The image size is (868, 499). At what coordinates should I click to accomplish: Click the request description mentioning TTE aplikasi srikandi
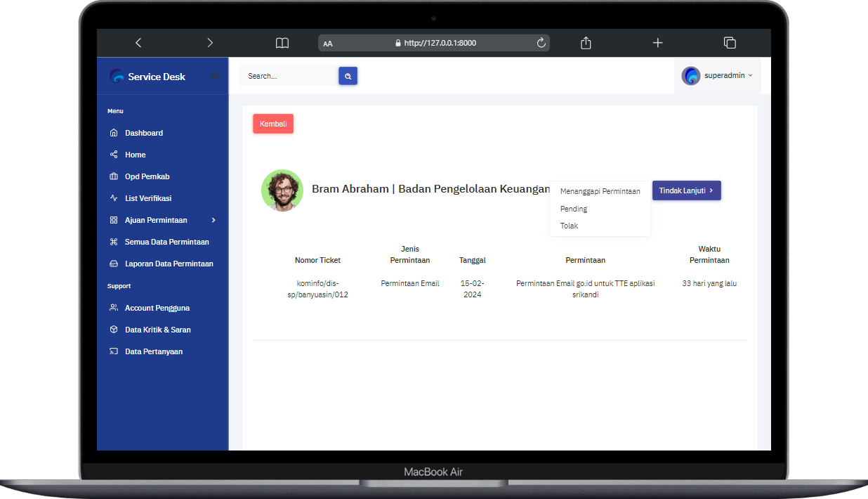[x=585, y=289]
